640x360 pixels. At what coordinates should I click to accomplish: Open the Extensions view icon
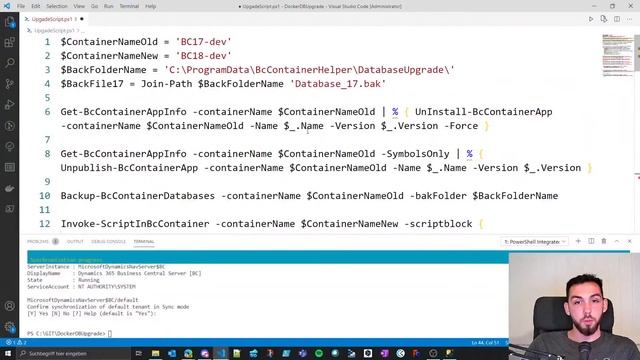point(9,42)
